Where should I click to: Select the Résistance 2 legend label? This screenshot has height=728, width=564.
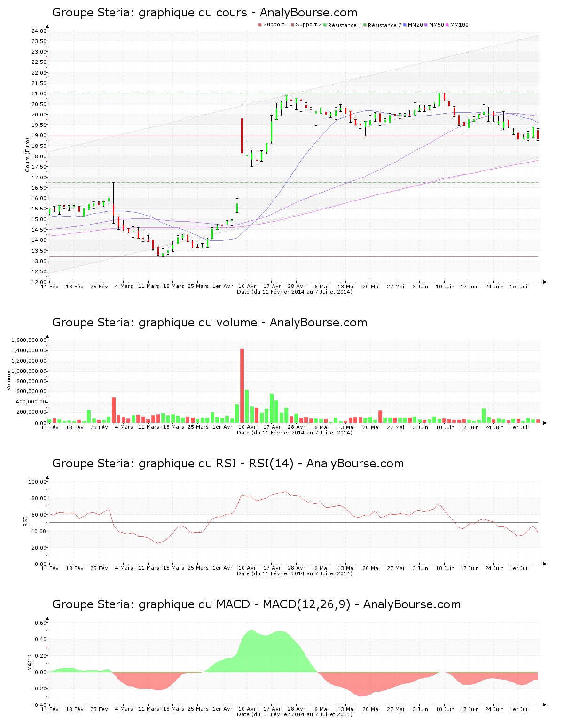click(x=385, y=25)
